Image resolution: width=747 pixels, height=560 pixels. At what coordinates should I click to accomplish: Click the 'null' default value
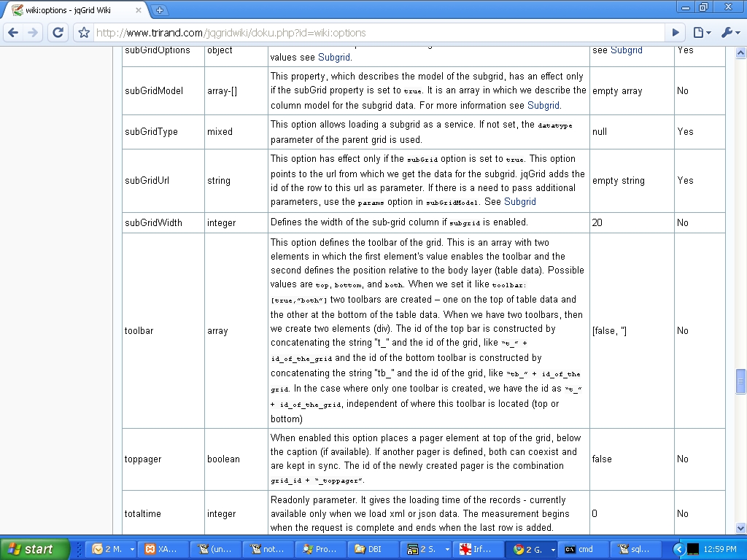coord(600,131)
